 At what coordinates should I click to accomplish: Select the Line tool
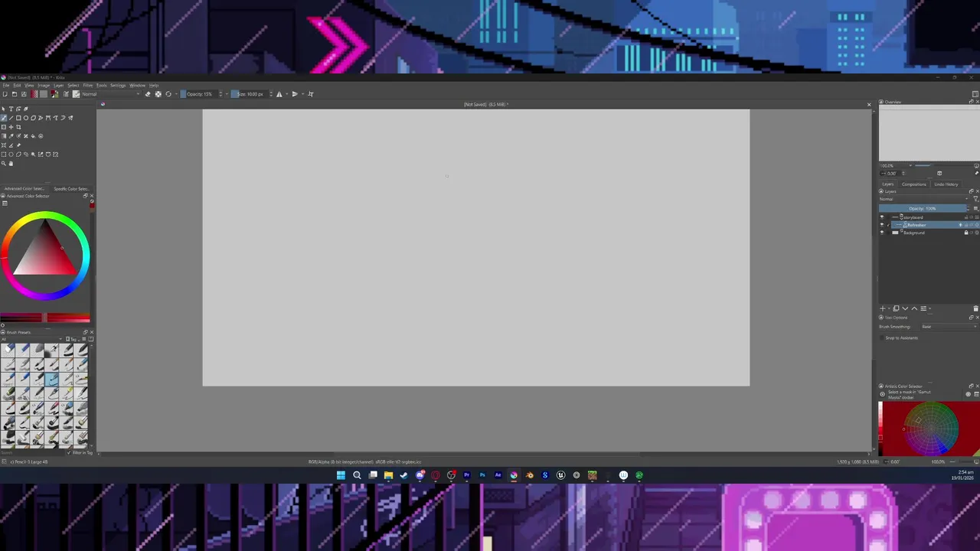click(x=11, y=118)
